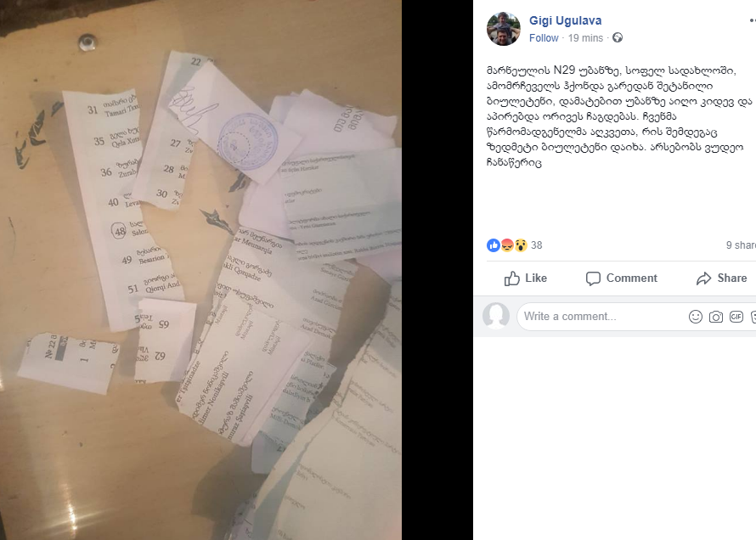
Task: Open Gigi Ugulava's profile name link
Action: (x=566, y=20)
